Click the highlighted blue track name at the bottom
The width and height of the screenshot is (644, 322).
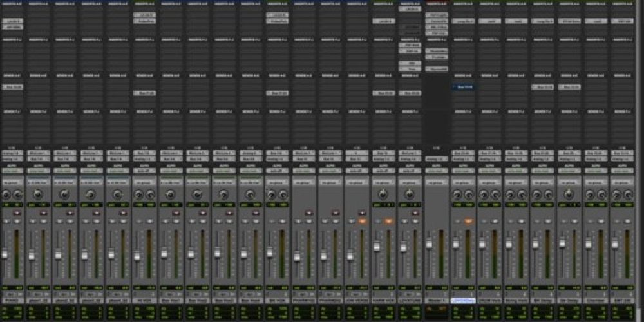point(463,300)
